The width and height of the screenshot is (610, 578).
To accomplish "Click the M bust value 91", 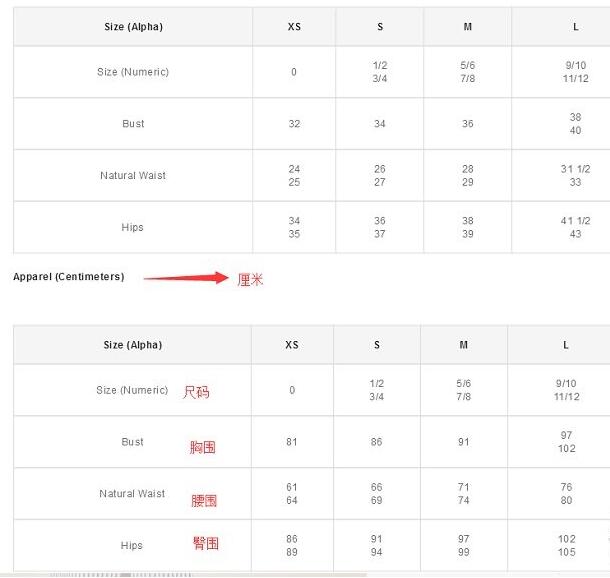I will click(x=464, y=442).
